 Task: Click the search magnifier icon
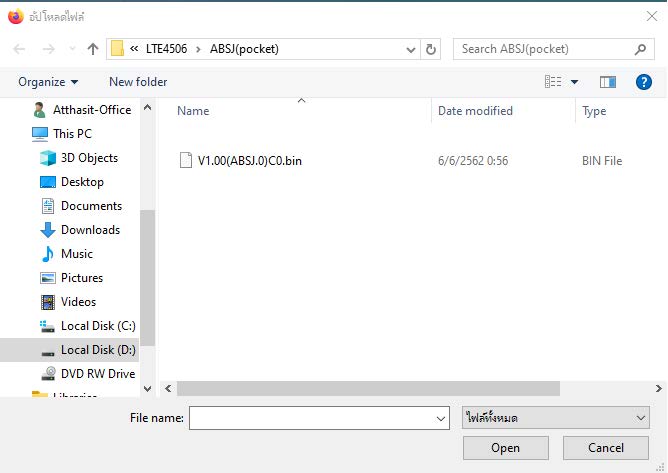641,49
